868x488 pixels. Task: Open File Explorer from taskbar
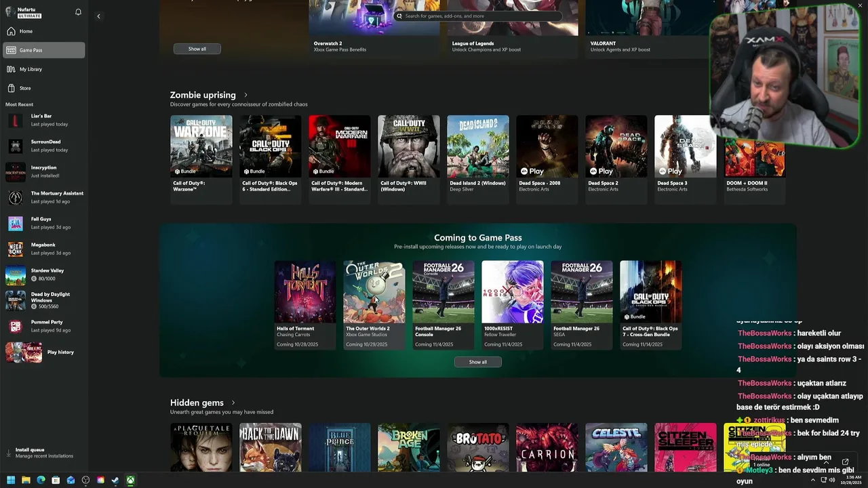[x=26, y=481]
